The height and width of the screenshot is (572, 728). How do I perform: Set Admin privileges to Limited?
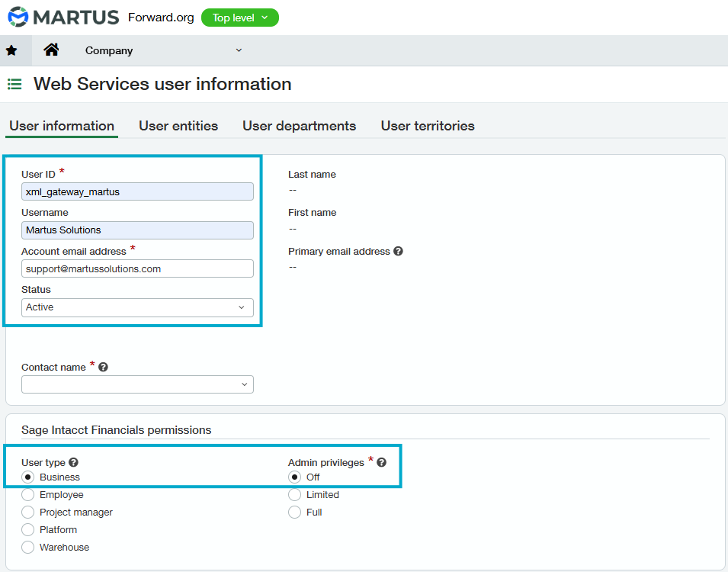coord(294,495)
